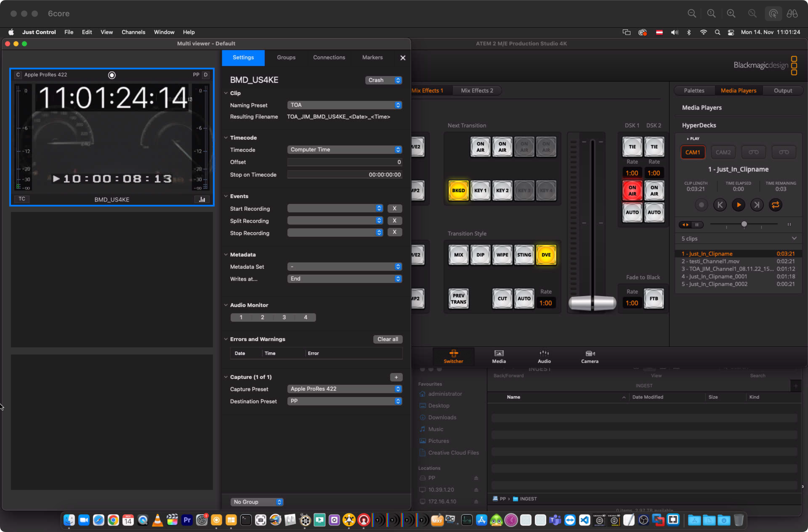Remove the Stop Recording event with its X
The image size is (808, 532).
[395, 232]
